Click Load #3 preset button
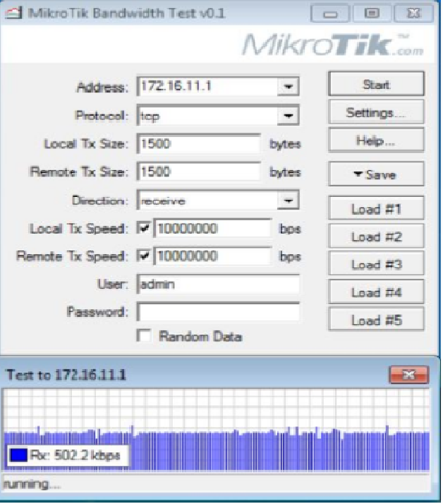The height and width of the screenshot is (504, 443). [x=376, y=264]
